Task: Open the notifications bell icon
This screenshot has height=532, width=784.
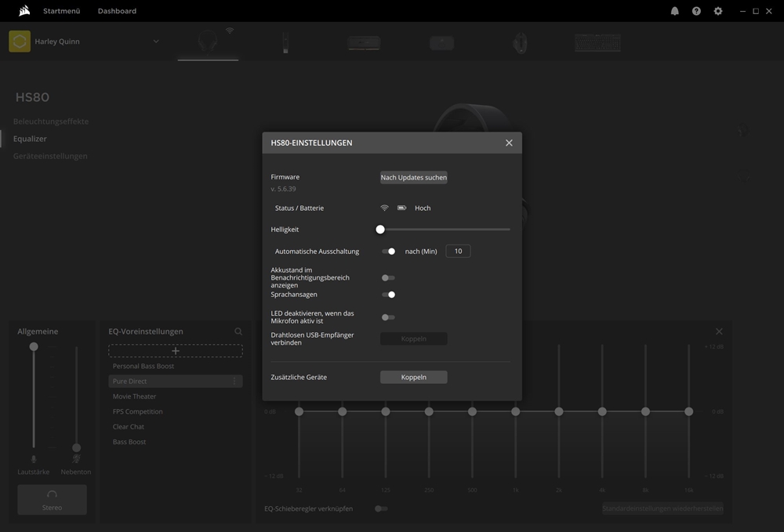Action: pyautogui.click(x=674, y=11)
